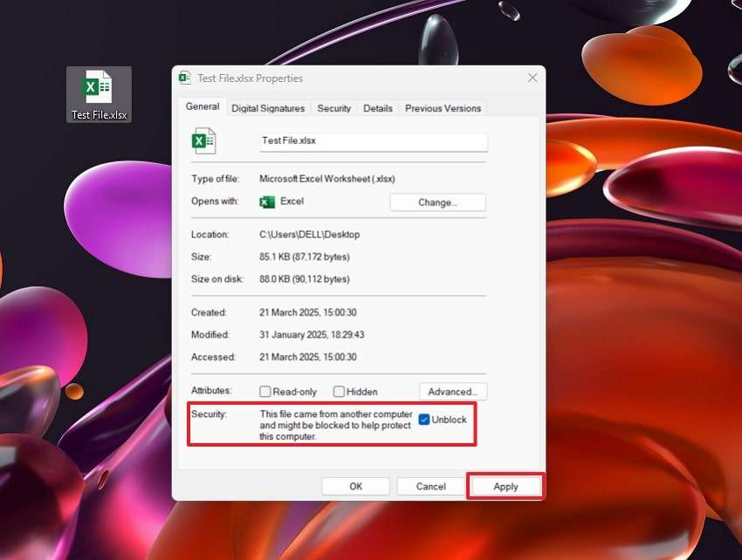
Task: Switch to the General tab
Action: point(203,106)
